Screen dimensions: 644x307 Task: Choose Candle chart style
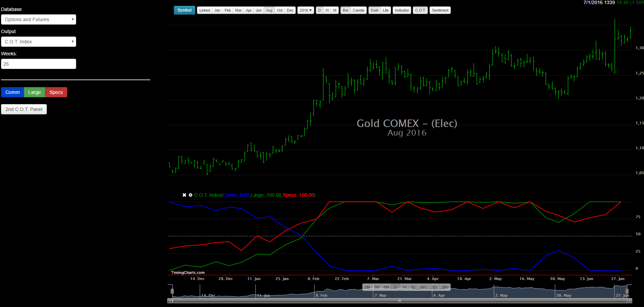359,10
